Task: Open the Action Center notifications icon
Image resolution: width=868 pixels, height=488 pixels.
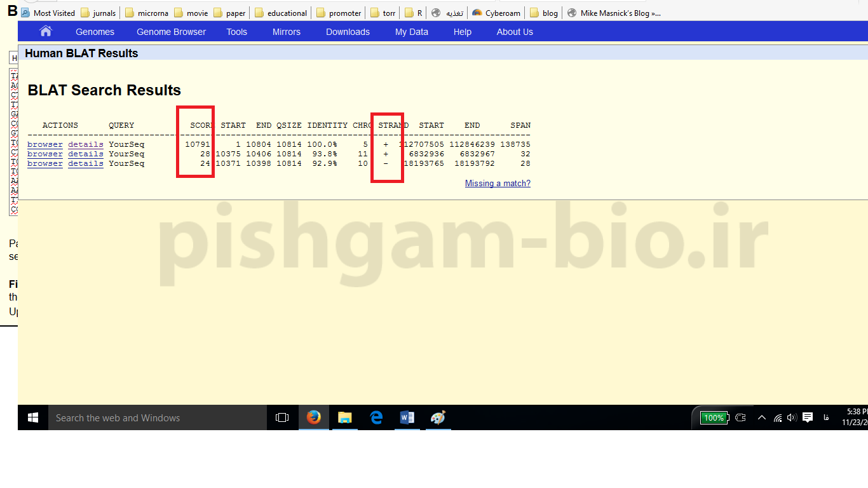Action: (808, 417)
